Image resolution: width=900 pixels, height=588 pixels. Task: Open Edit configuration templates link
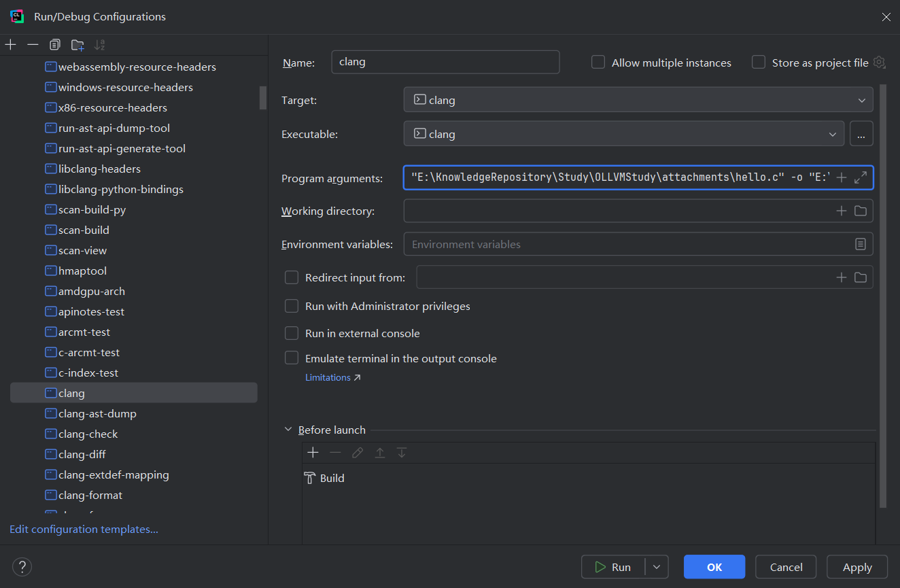tap(84, 529)
